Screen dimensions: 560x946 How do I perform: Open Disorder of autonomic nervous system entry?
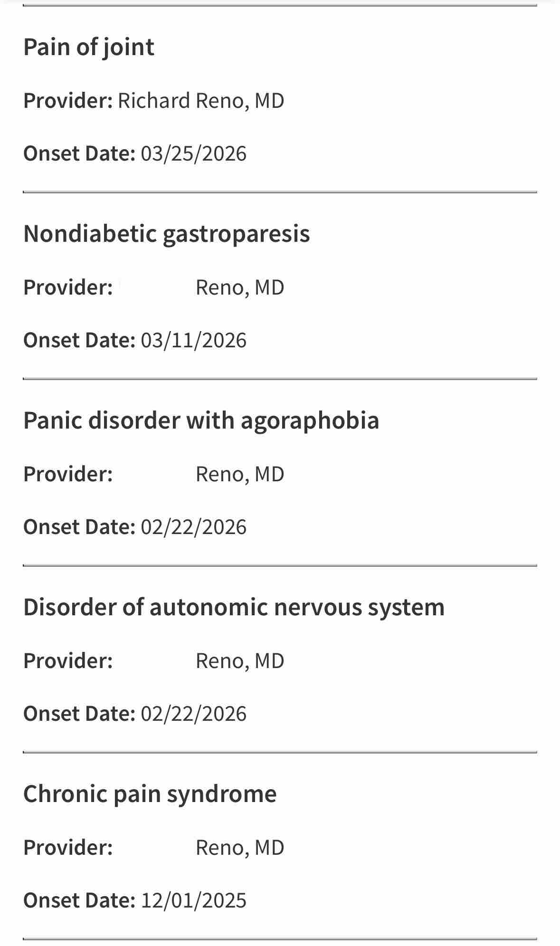(234, 607)
